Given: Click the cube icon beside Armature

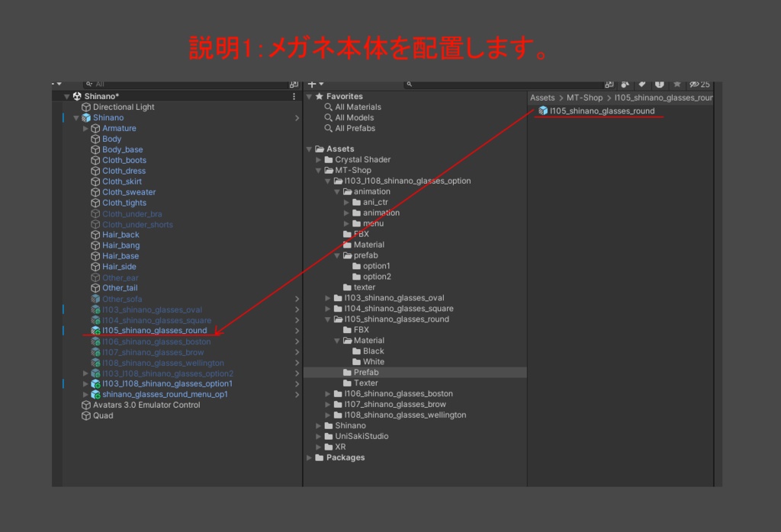Looking at the screenshot, I should pyautogui.click(x=95, y=128).
